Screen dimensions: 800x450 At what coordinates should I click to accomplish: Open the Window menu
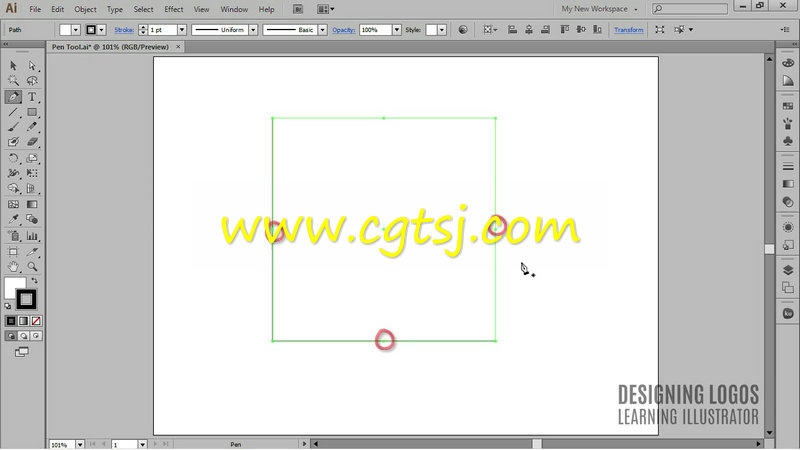click(234, 9)
